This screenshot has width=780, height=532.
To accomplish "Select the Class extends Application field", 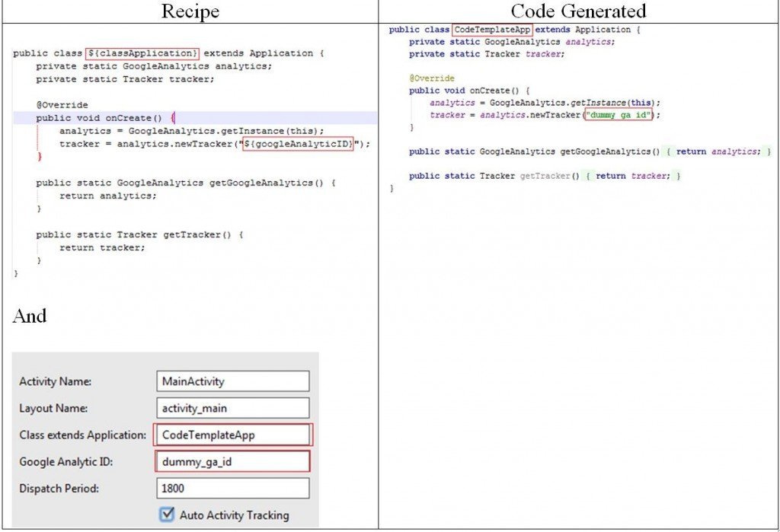I will click(232, 435).
